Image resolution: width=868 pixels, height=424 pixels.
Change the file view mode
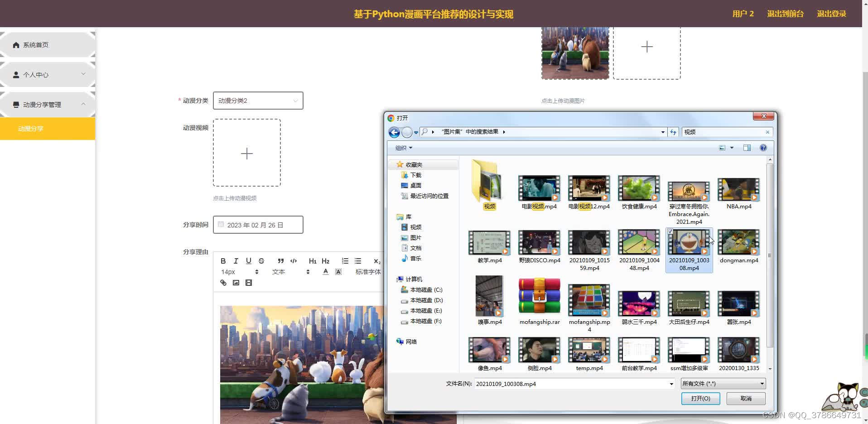[x=722, y=148]
